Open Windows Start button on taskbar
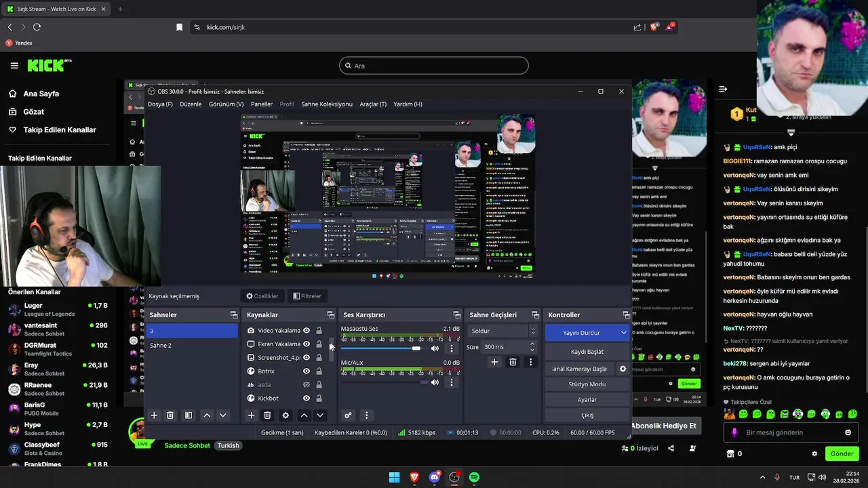The image size is (868, 488). [x=394, y=477]
